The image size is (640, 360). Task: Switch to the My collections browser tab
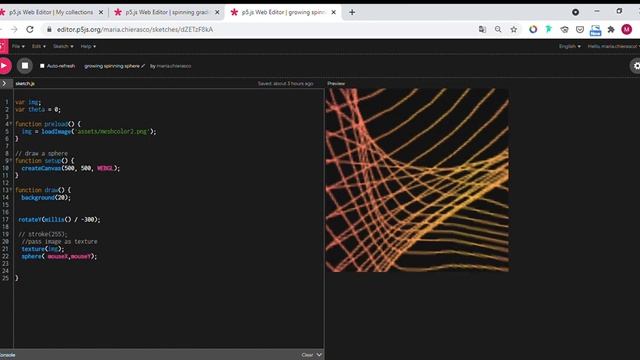51,12
